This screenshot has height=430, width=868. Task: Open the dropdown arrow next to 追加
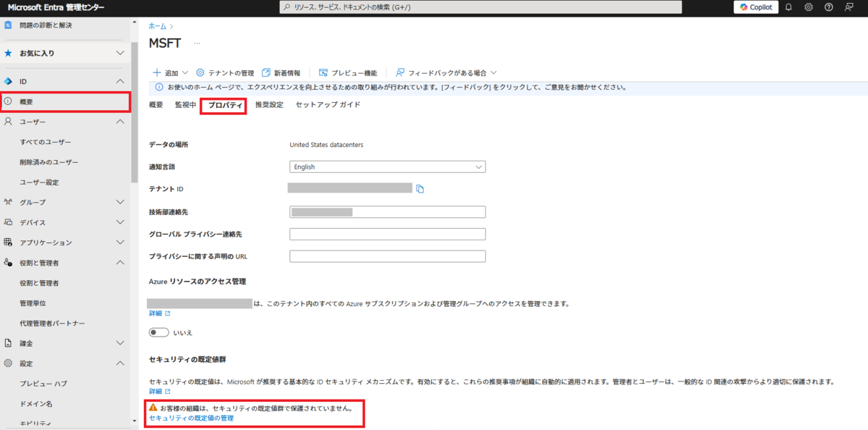[x=184, y=73]
